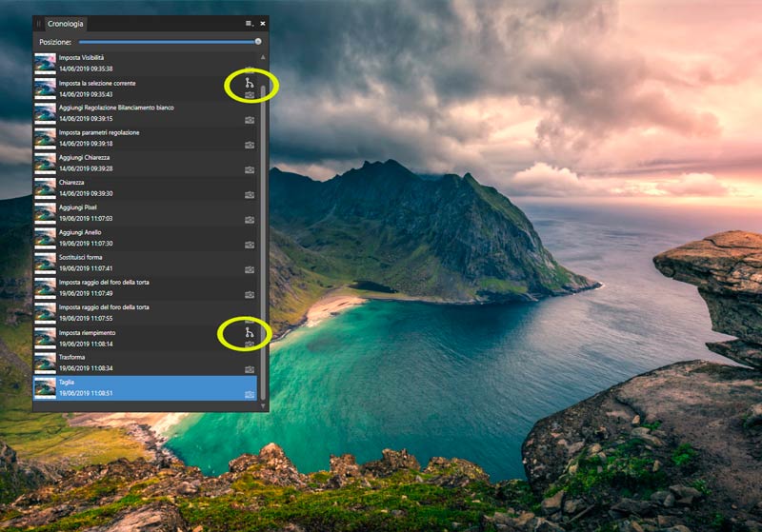The height and width of the screenshot is (532, 762).
Task: Click snapshot camera on Aggiungi Chiarezza row
Action: (250, 170)
